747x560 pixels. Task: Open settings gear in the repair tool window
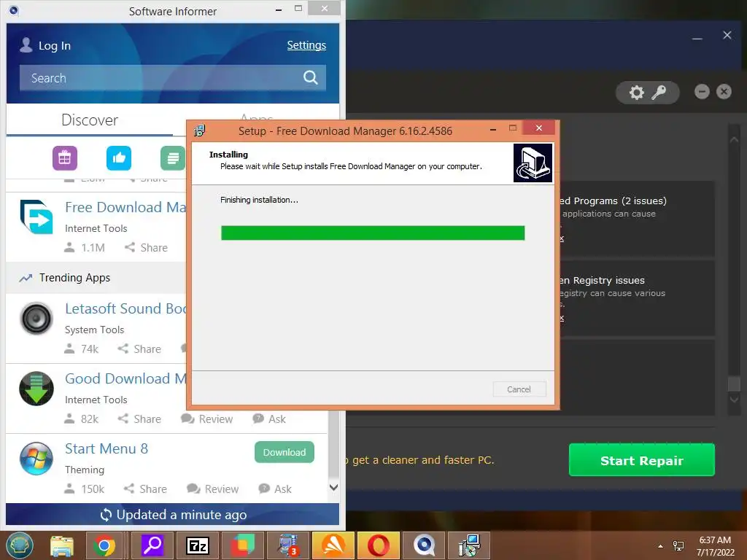636,93
